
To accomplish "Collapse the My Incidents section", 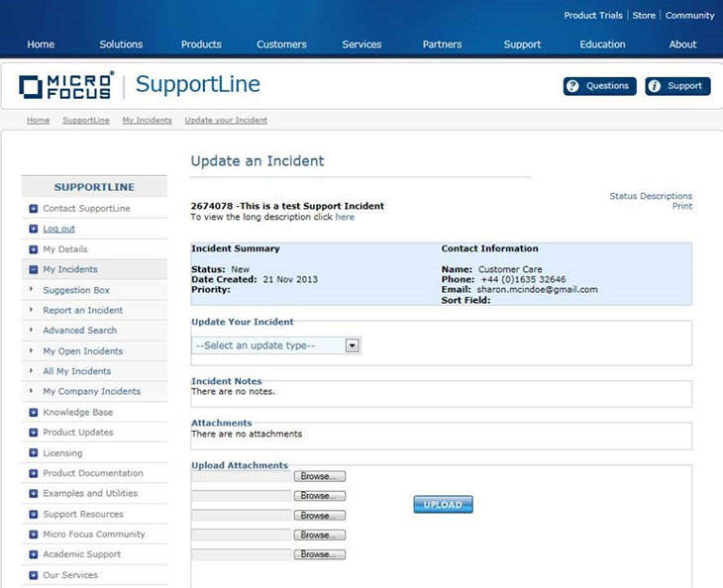I will click(34, 269).
